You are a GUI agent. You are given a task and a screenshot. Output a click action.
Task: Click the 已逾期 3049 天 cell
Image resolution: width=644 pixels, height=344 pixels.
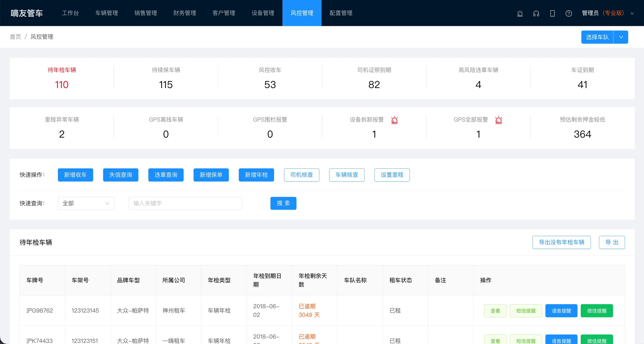[315, 311]
